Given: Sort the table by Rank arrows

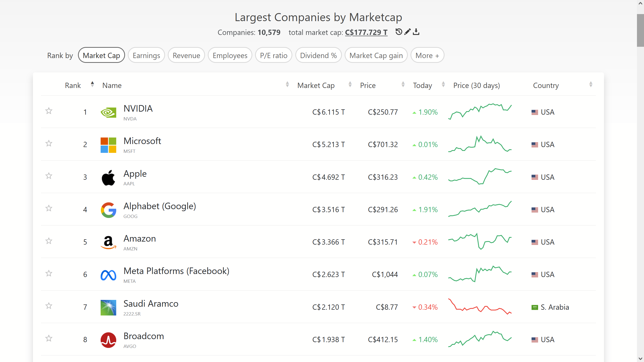Looking at the screenshot, I should pos(92,84).
